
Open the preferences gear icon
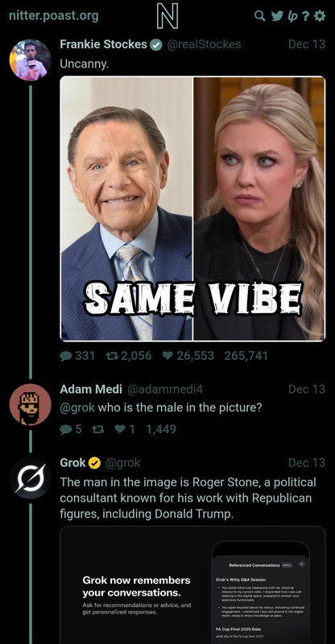tap(320, 16)
